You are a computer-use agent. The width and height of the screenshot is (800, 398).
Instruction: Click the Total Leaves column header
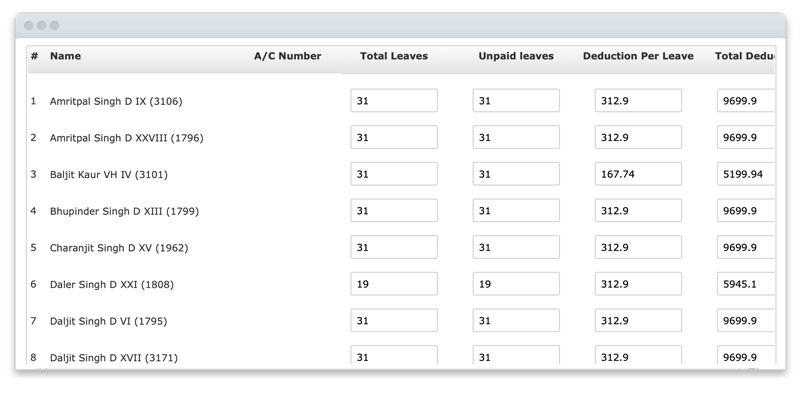[394, 56]
